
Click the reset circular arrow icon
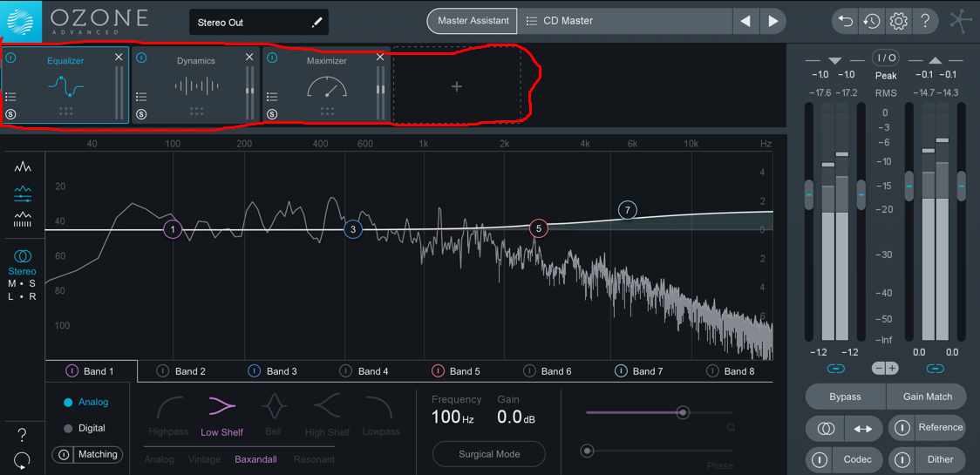pyautogui.click(x=22, y=461)
